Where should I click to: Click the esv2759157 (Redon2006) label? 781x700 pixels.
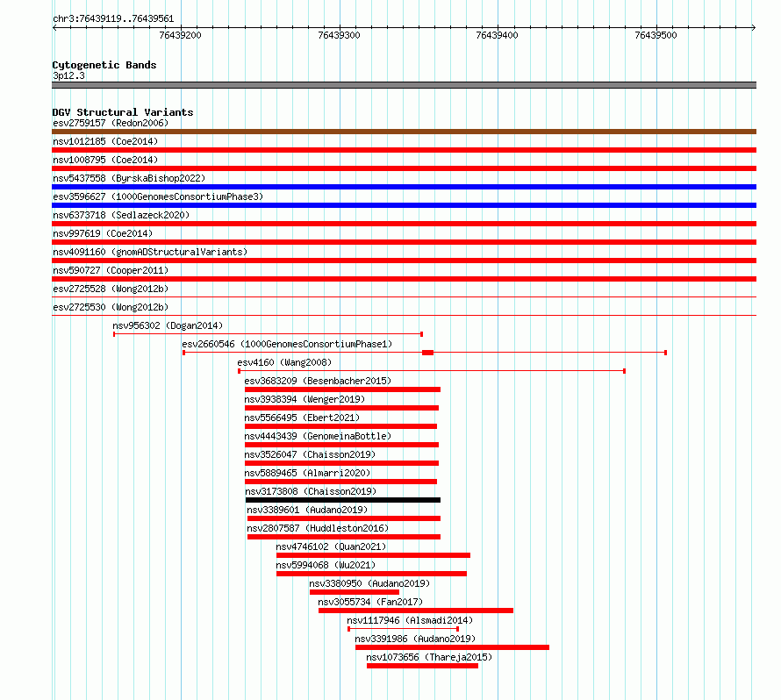111,123
